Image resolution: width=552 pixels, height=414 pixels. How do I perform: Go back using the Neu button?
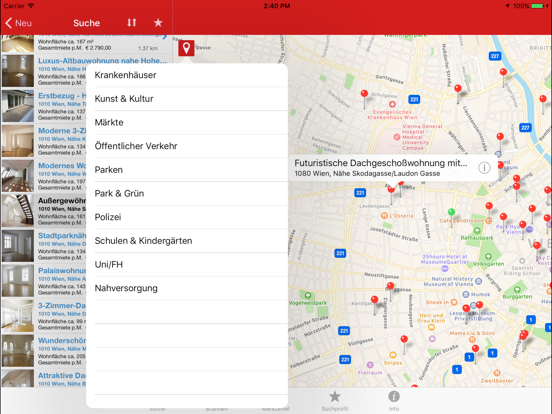[19, 23]
